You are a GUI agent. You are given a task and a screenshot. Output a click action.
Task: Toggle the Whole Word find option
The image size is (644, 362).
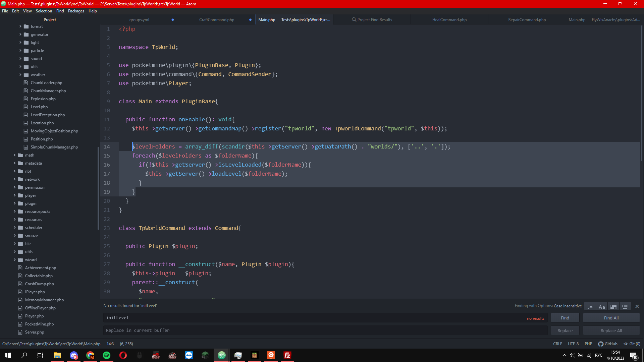pyautogui.click(x=625, y=306)
